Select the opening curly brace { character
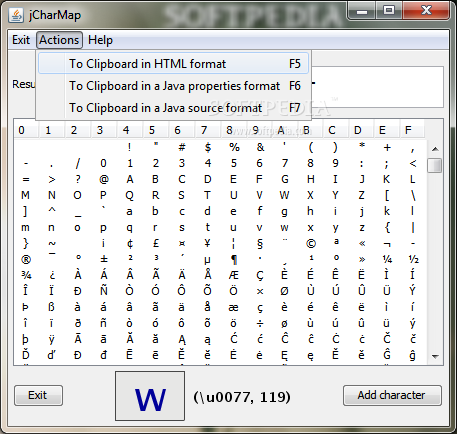This screenshot has width=457, height=434. [387, 227]
